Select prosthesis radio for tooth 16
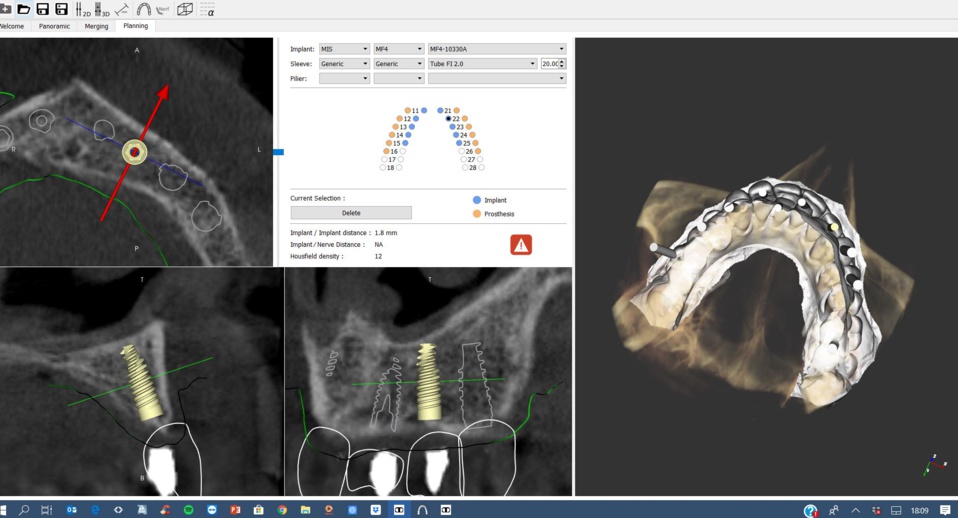Screen dimensions: 958x518 click(386, 151)
